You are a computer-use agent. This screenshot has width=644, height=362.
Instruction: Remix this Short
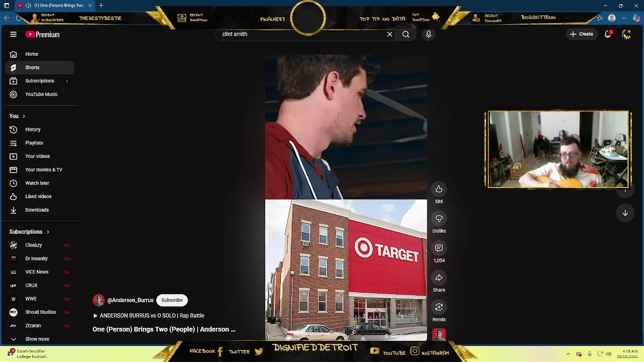coord(439,307)
